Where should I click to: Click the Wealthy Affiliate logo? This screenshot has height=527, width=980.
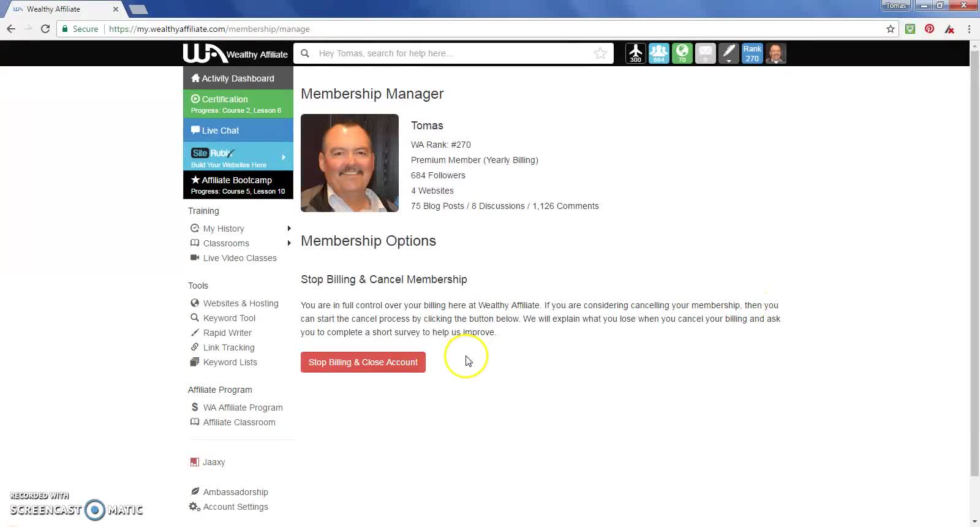pyautogui.click(x=235, y=53)
